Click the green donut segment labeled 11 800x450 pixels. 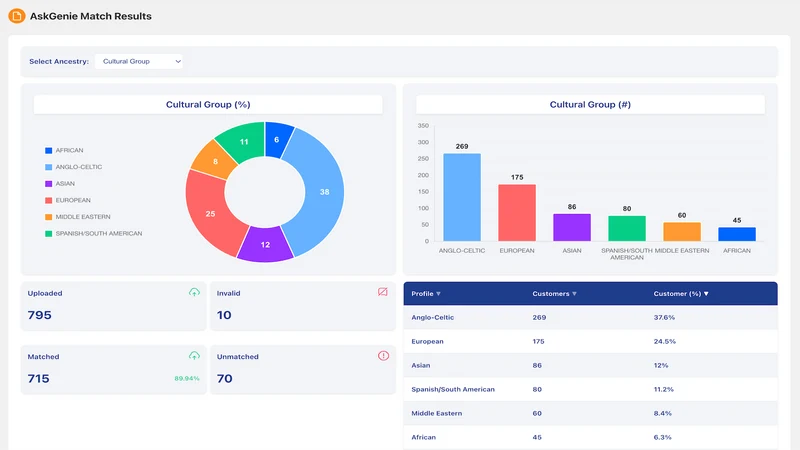(244, 142)
